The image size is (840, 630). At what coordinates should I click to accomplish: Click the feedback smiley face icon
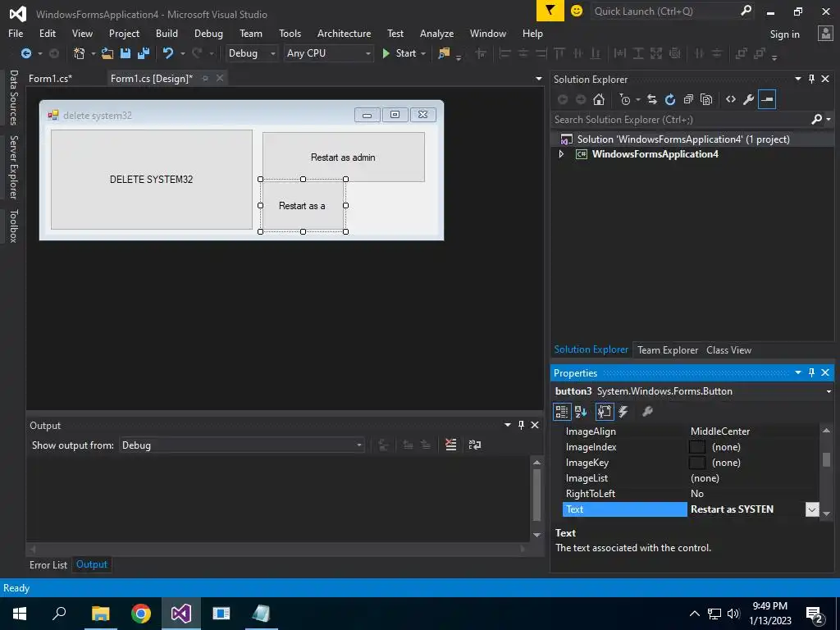click(x=577, y=11)
